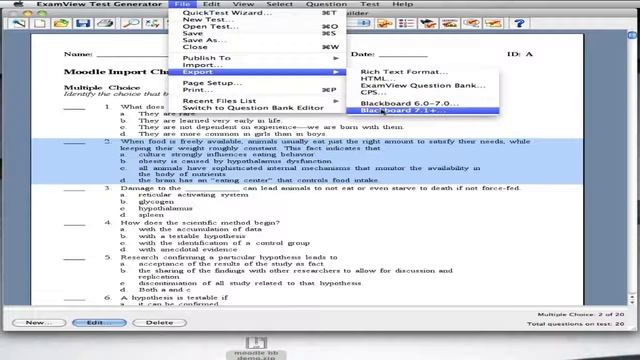Click the Delete button
640x360 pixels.
(x=160, y=322)
